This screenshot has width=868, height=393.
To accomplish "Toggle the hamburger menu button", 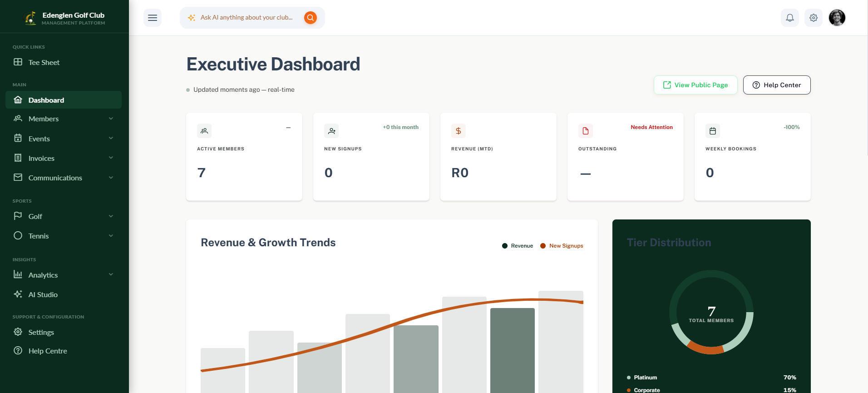I will tap(153, 18).
